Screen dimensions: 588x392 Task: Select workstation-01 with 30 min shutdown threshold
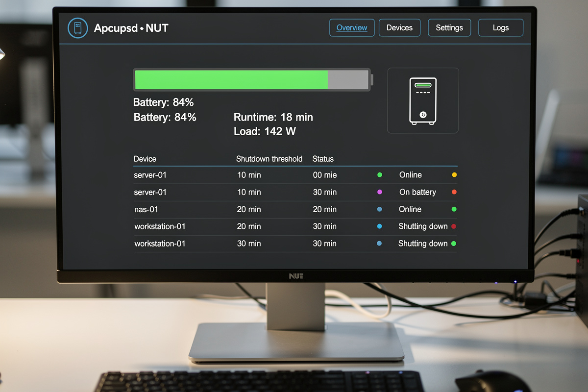tap(160, 244)
